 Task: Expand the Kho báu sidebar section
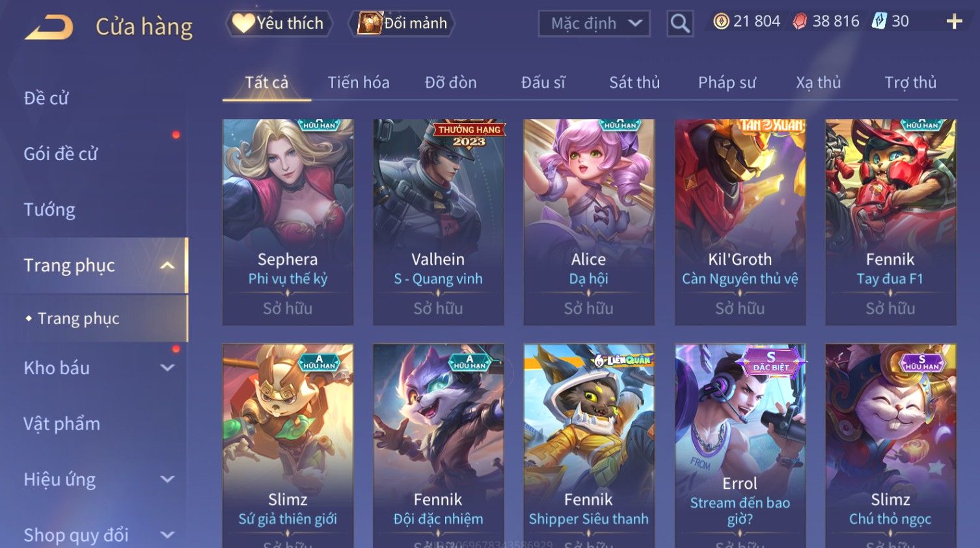pos(167,368)
